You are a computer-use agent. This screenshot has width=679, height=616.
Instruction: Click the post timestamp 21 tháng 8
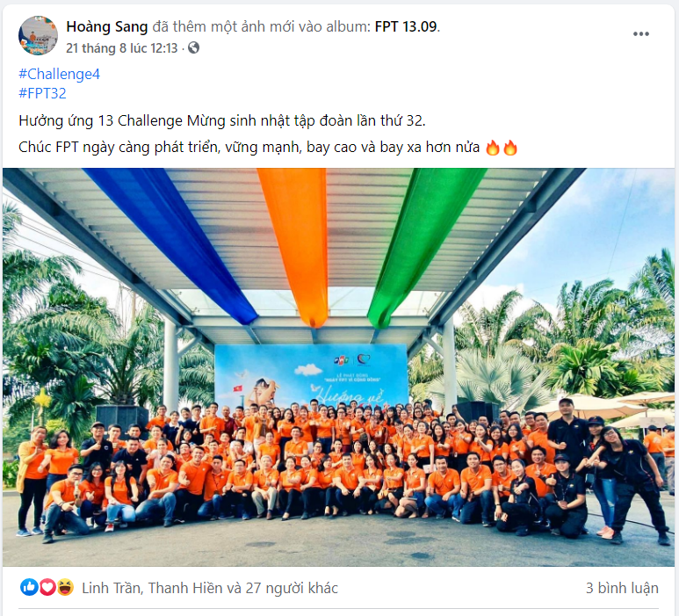[122, 48]
